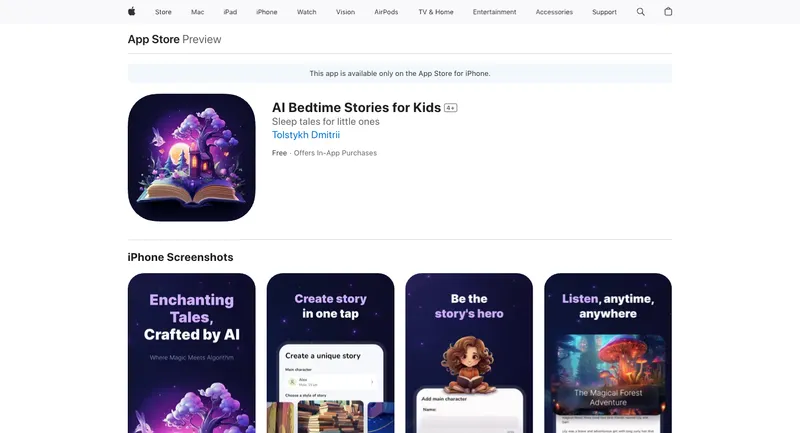Viewport: 800px width, 433px height.
Task: Click 'Sleep tales for little ones' subtitle
Action: (x=326, y=121)
